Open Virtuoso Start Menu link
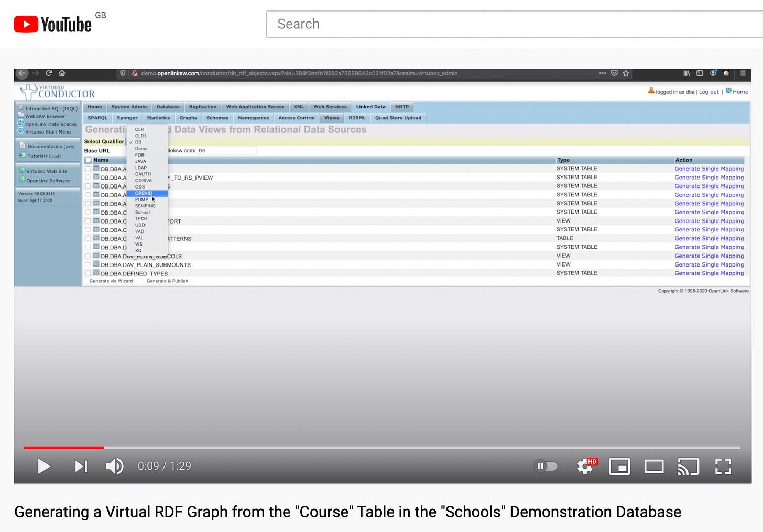The height and width of the screenshot is (532, 763). tap(48, 131)
